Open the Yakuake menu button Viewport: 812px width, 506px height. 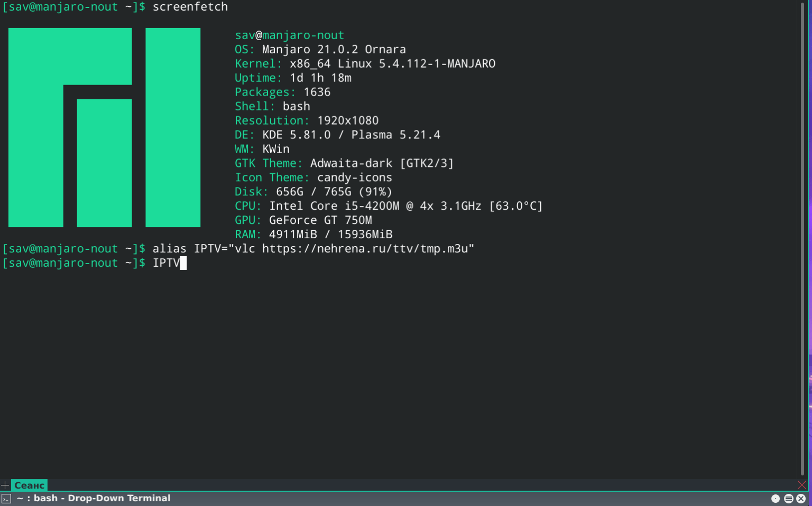pyautogui.click(x=788, y=499)
